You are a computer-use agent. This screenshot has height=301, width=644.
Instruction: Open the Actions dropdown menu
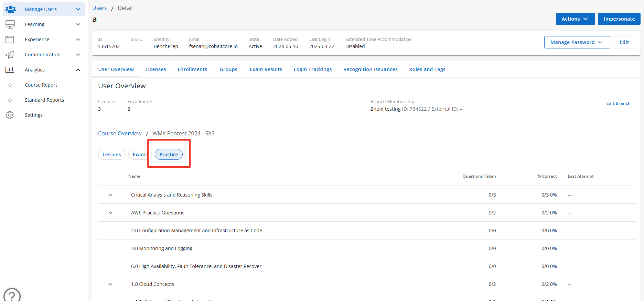tap(575, 19)
